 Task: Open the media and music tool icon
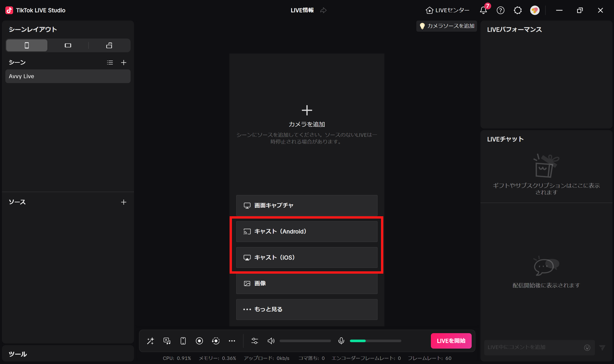167,341
